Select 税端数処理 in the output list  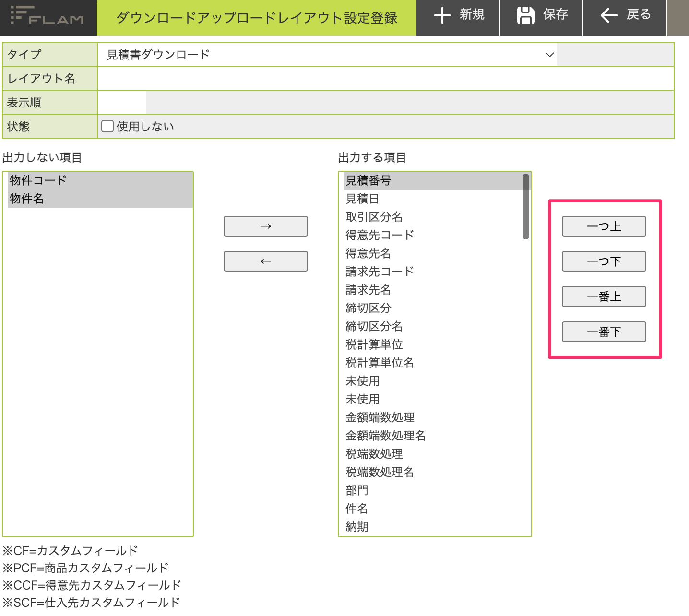click(x=433, y=454)
